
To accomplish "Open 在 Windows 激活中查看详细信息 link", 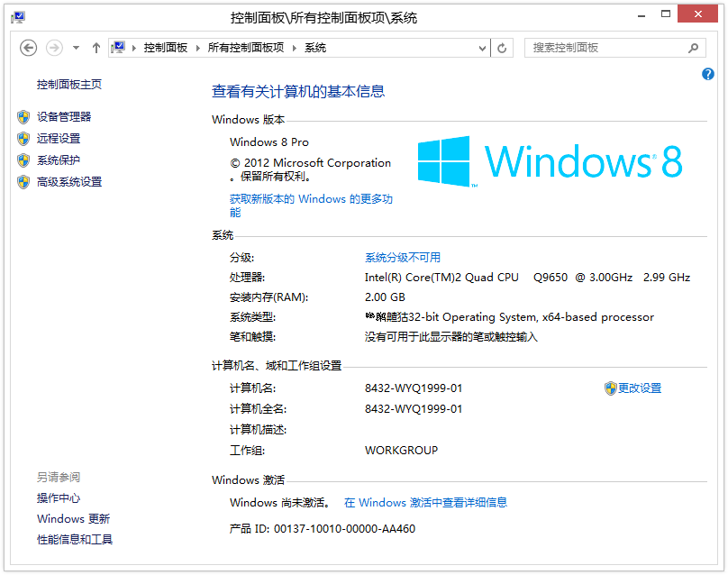I will 426,503.
